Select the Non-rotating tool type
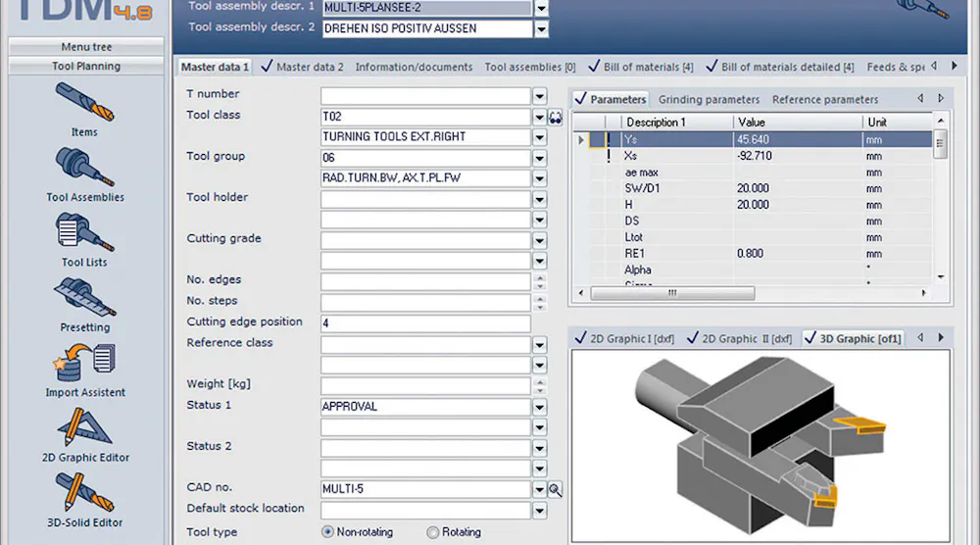The image size is (980, 545). (x=327, y=532)
